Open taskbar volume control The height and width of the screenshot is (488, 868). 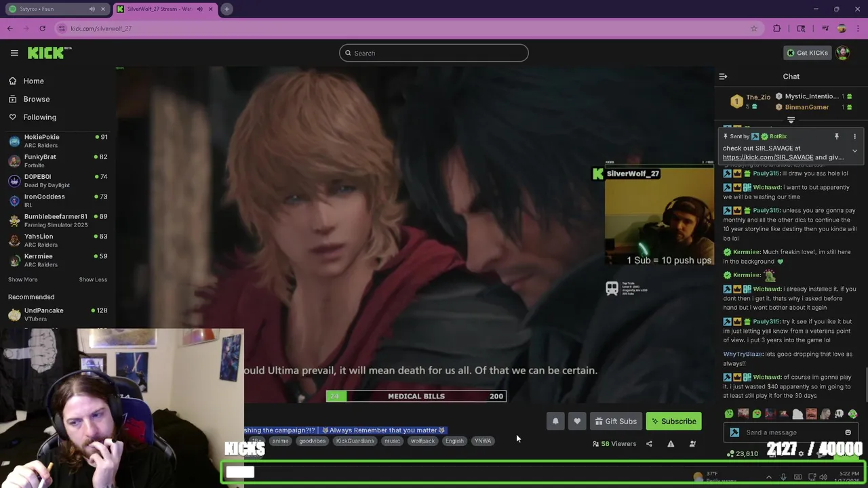(823, 477)
